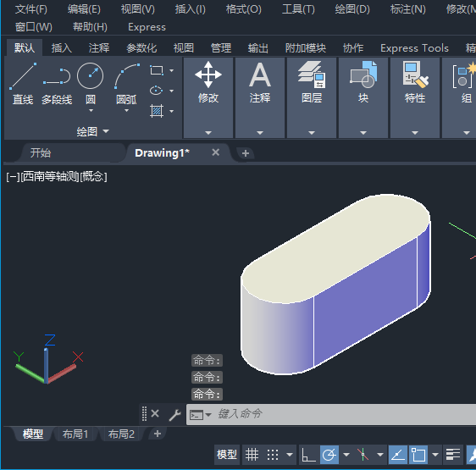The image size is (476, 470).
Task: Select the 多段线 polyline tool
Action: click(x=57, y=83)
